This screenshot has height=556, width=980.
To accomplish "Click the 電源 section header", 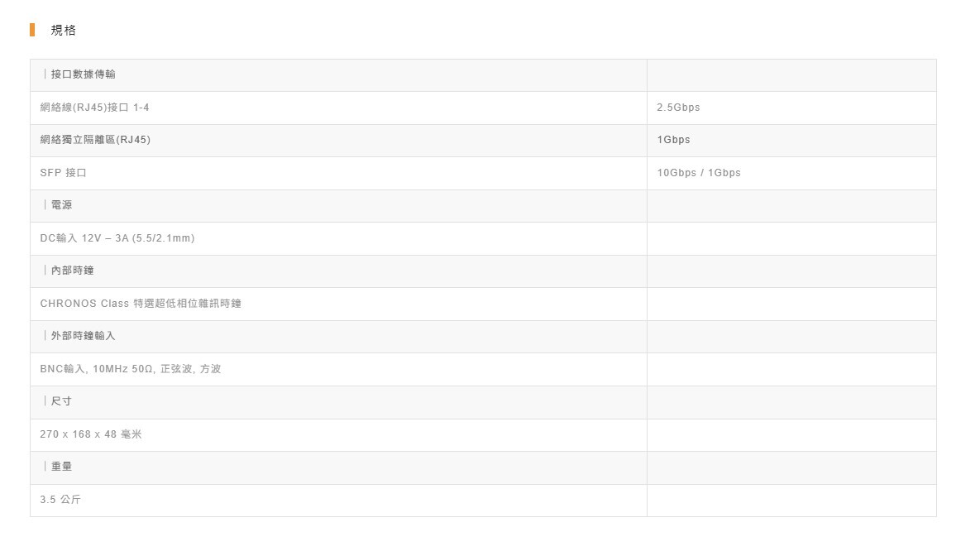I will 61,205.
